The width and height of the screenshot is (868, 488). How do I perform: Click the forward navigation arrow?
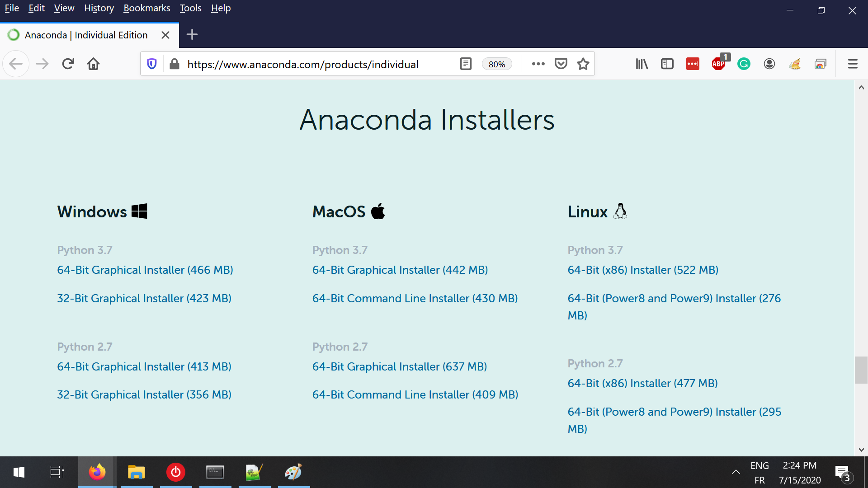pos(42,64)
